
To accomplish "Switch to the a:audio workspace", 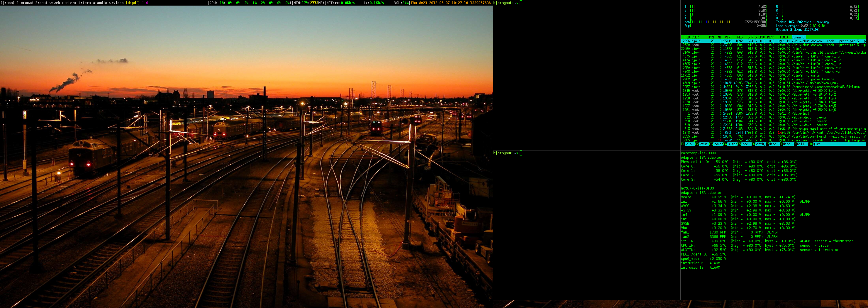I will (100, 3).
